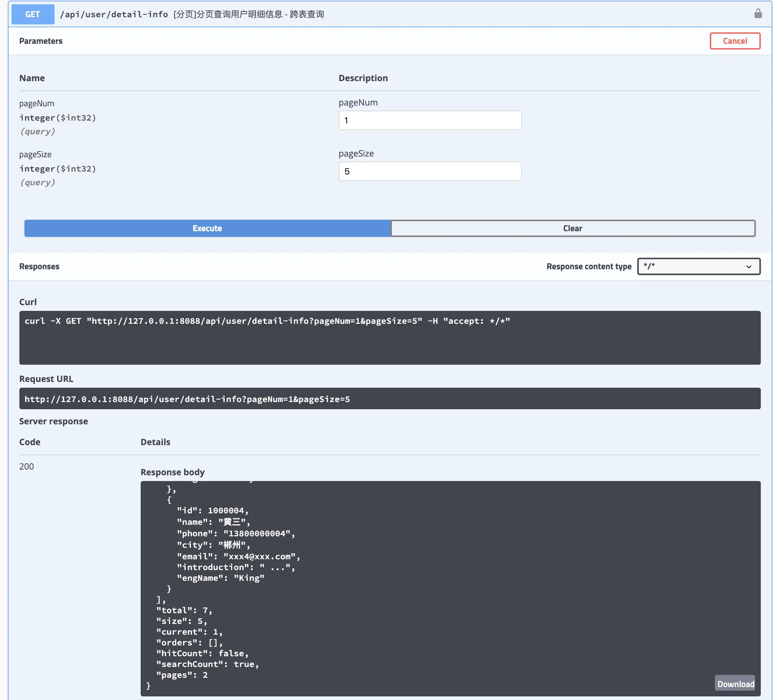Download the response body
This screenshot has height=700, width=773.
pyautogui.click(x=735, y=684)
